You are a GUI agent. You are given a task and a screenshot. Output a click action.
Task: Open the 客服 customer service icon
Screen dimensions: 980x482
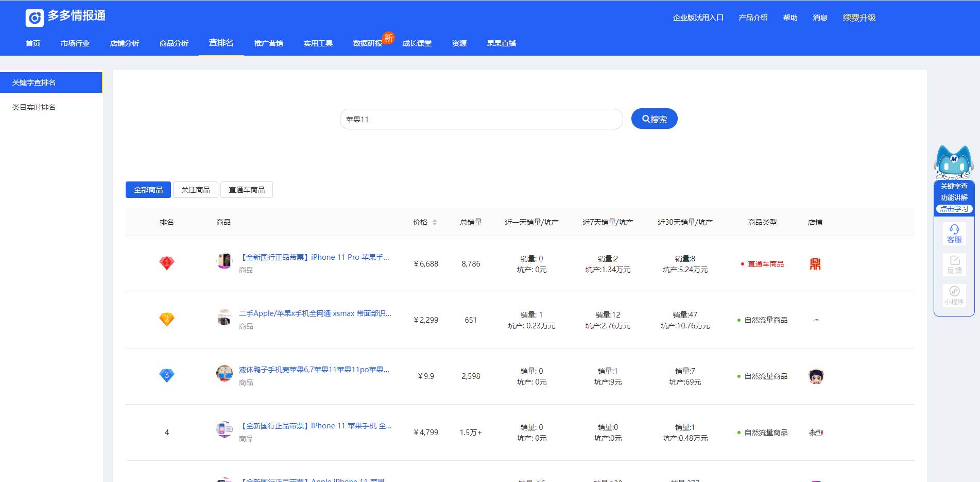(x=954, y=234)
